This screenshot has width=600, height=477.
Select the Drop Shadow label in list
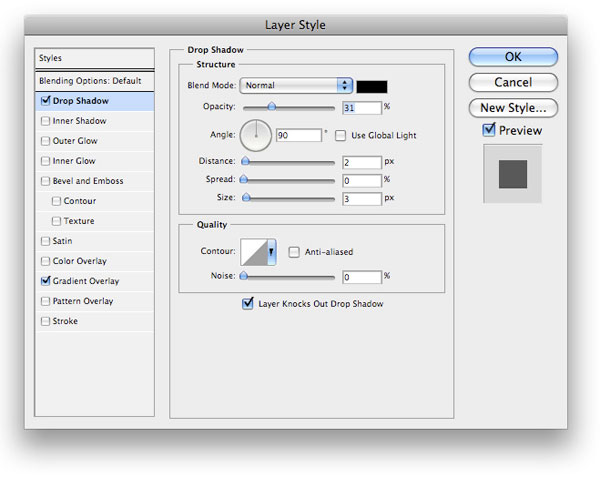[81, 101]
